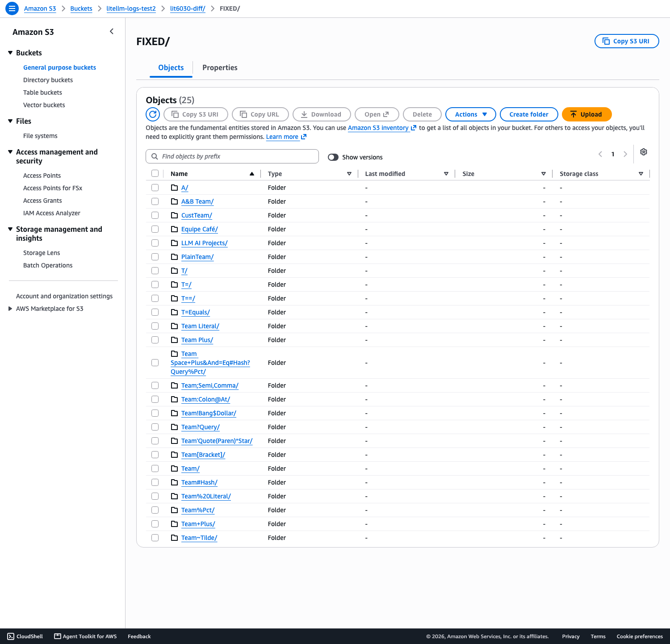The image size is (670, 644).
Task: Open the Team[Bracket]/ folder
Action: pyautogui.click(x=203, y=455)
